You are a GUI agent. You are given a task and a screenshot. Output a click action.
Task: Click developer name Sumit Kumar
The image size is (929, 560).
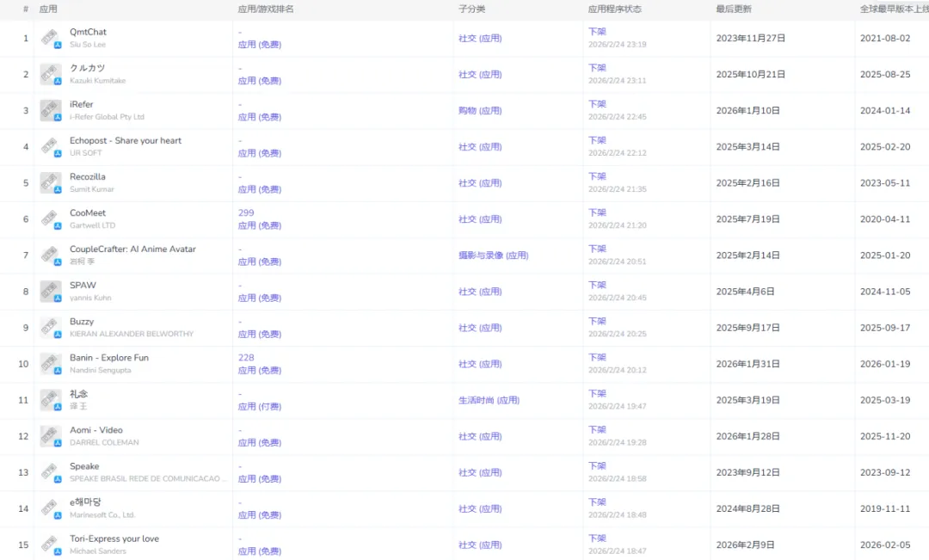point(92,189)
